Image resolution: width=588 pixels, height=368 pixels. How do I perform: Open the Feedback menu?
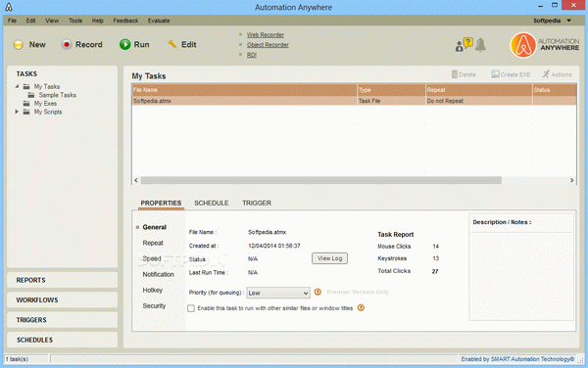tap(125, 21)
